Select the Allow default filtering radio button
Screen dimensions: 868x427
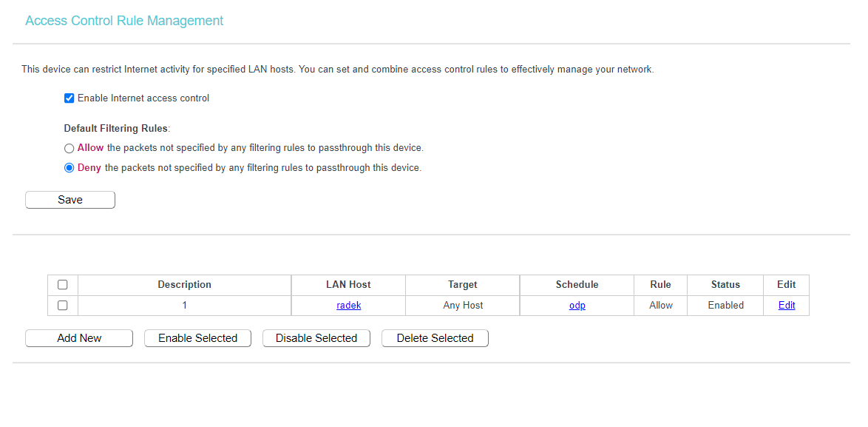pos(69,148)
